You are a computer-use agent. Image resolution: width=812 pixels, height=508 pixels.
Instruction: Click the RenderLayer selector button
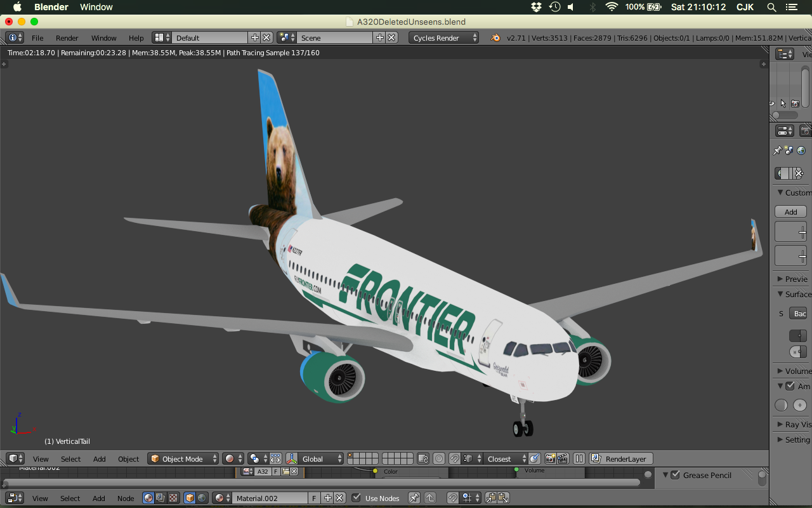[621, 458]
